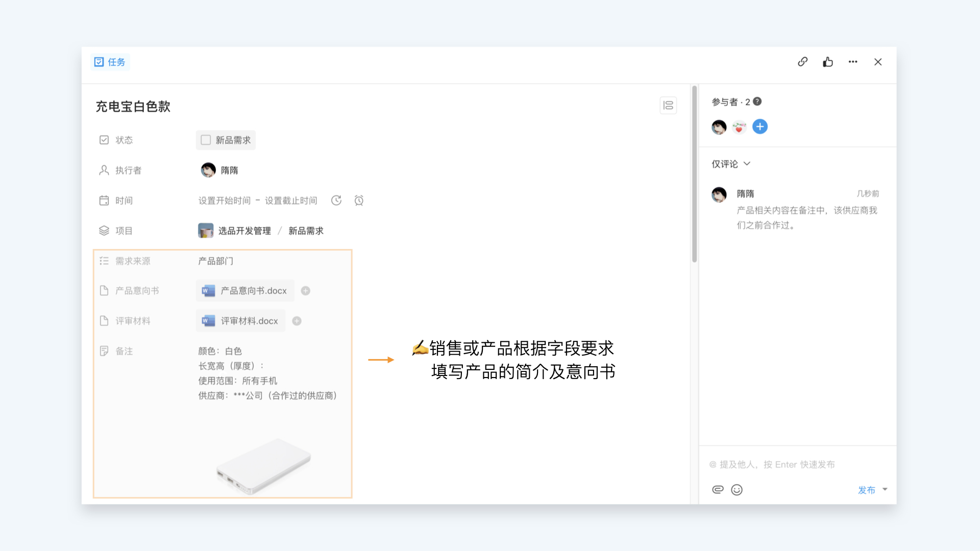Add participant with blue plus button
980x551 pixels.
click(759, 127)
